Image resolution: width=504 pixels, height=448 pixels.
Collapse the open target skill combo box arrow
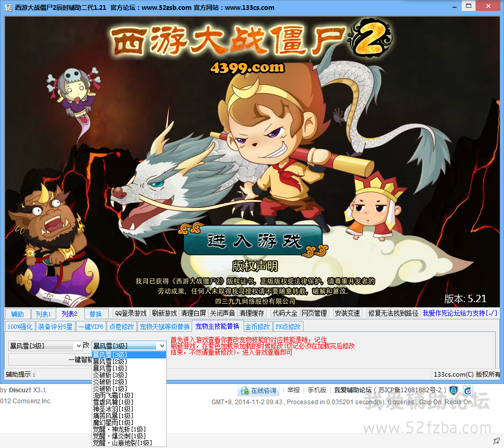click(x=161, y=346)
